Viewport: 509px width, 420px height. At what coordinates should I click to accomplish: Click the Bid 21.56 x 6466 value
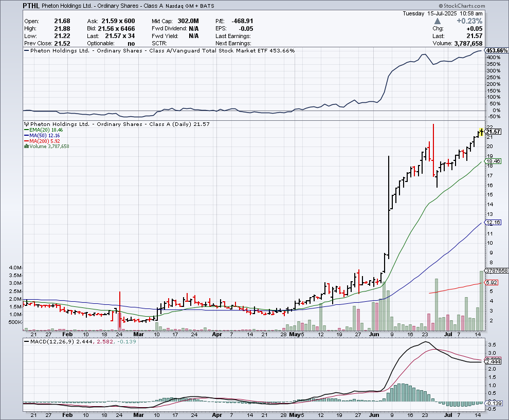(116, 29)
